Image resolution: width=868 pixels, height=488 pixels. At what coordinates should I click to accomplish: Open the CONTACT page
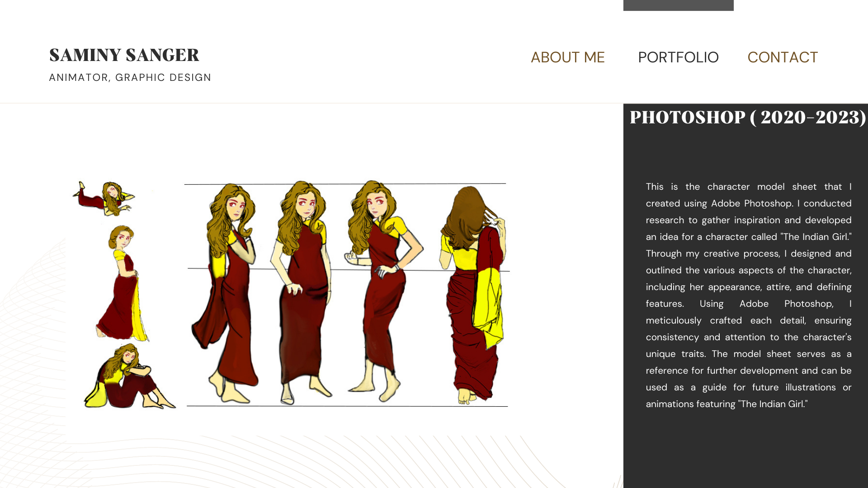783,57
